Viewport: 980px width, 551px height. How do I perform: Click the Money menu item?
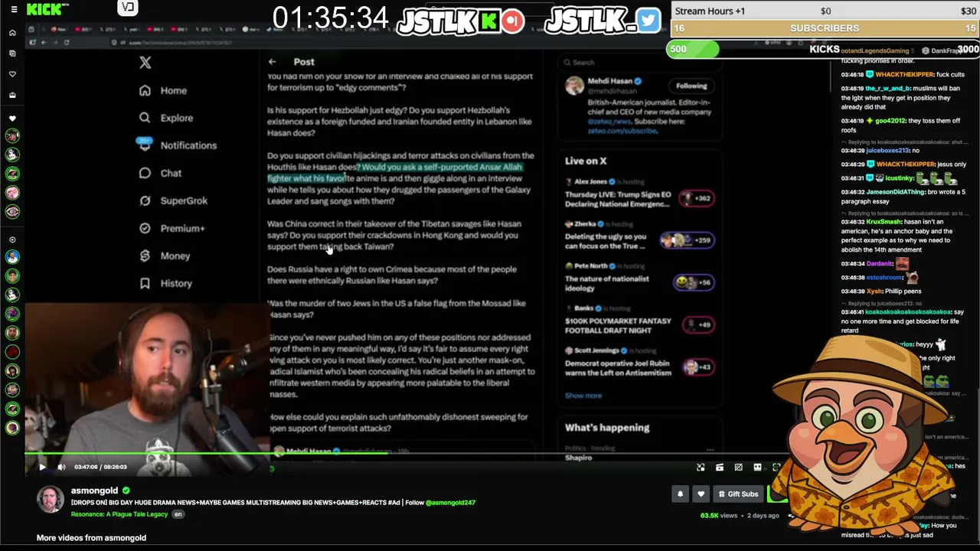tap(175, 256)
